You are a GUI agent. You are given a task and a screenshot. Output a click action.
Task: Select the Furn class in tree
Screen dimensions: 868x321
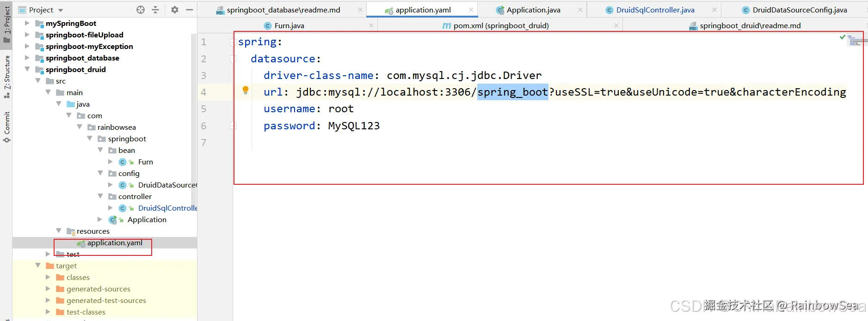[145, 162]
